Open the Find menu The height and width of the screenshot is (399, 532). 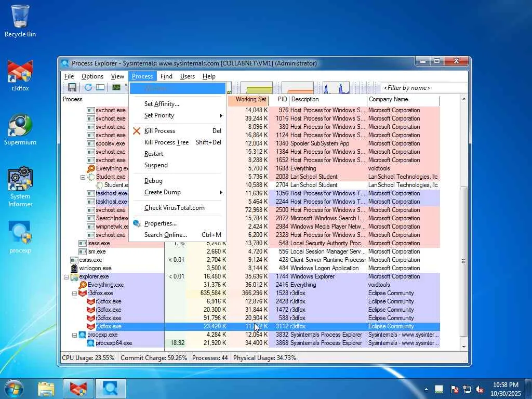tap(166, 76)
